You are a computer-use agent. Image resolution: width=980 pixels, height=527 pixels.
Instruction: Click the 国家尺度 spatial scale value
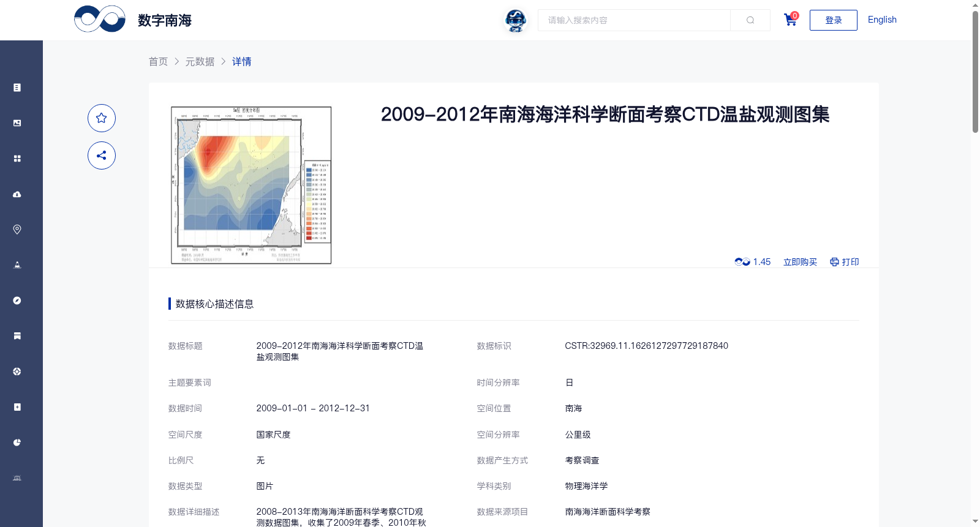[273, 435]
